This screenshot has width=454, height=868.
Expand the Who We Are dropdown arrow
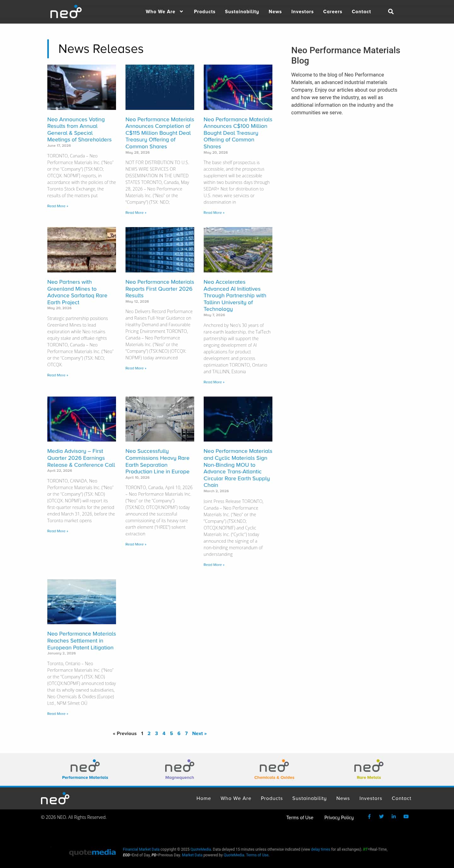[181, 11]
